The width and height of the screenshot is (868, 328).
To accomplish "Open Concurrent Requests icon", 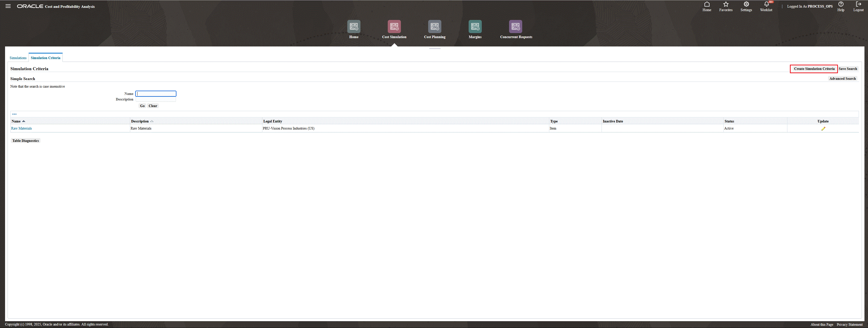I will pyautogui.click(x=515, y=27).
